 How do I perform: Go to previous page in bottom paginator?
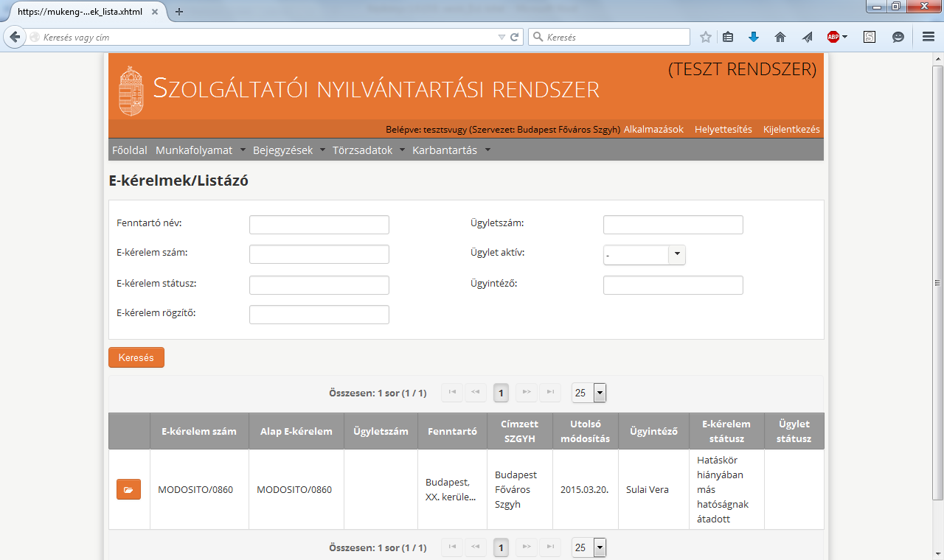pos(476,547)
